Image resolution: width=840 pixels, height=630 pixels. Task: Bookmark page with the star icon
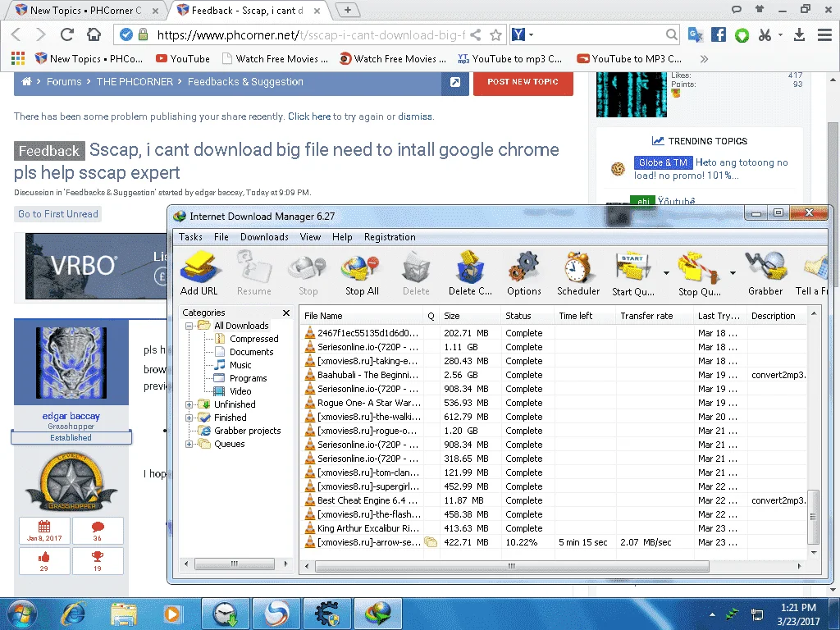click(x=496, y=35)
